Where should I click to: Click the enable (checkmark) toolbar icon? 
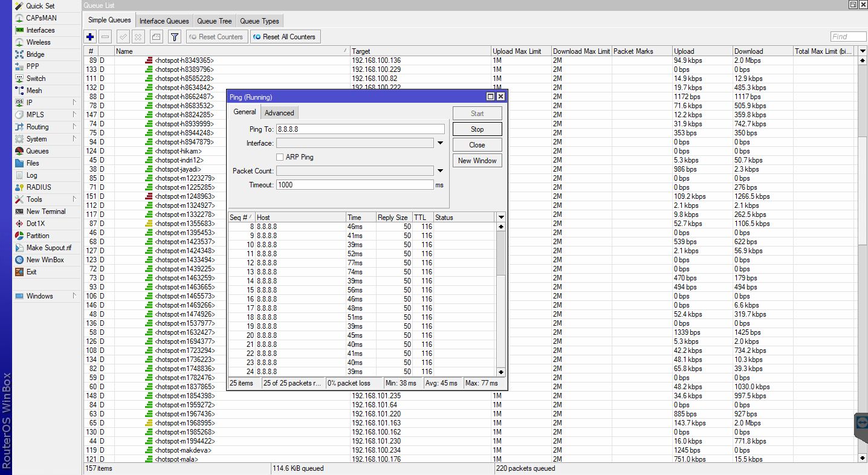[123, 37]
